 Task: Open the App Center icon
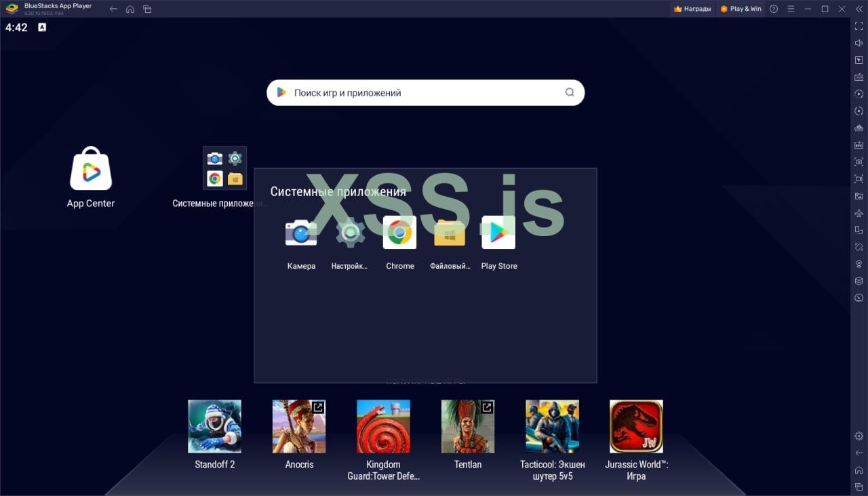(x=91, y=169)
